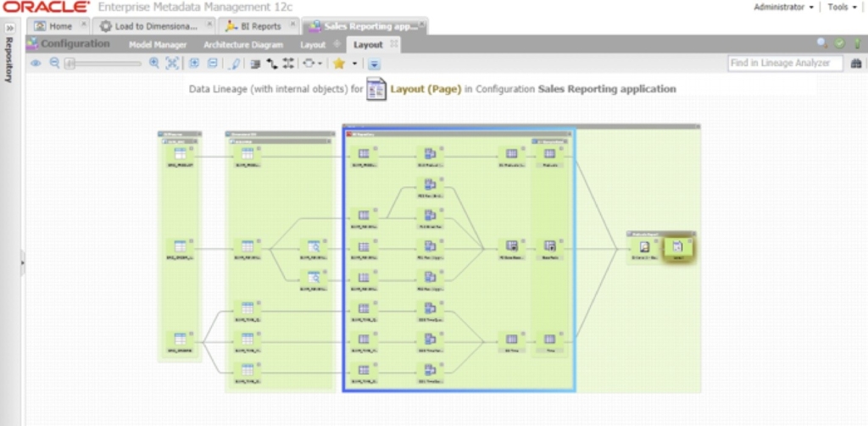Open the Administrator user menu
The height and width of the screenshot is (426, 868).
point(783,7)
